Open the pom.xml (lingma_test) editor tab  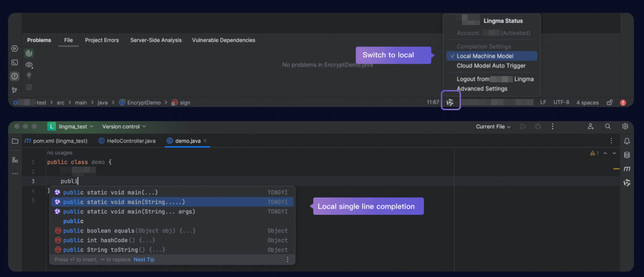(56, 141)
